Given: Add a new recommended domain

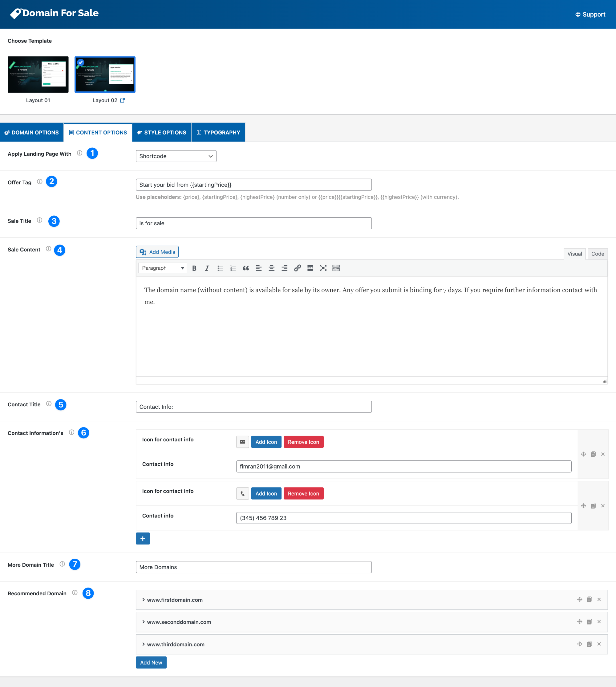Looking at the screenshot, I should (x=151, y=662).
